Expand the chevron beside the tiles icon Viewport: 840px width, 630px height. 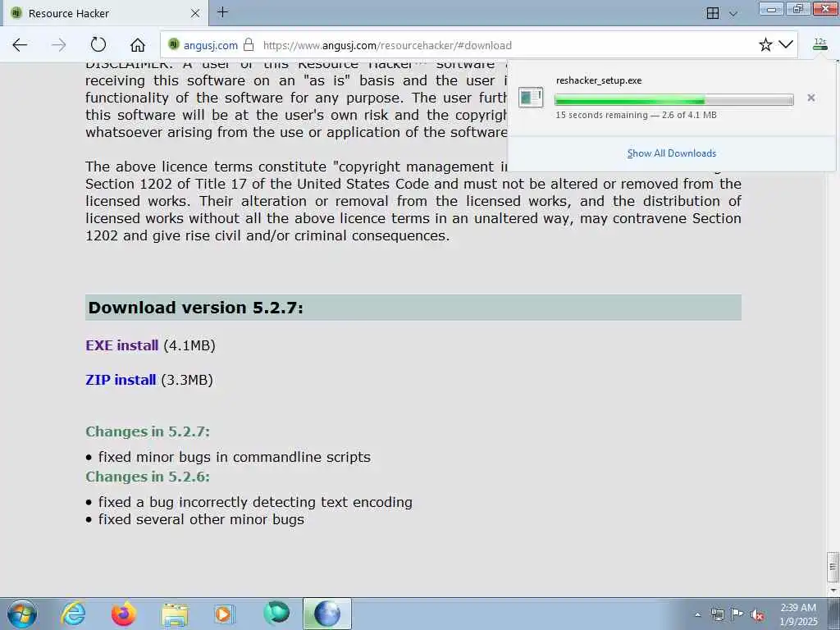733,13
